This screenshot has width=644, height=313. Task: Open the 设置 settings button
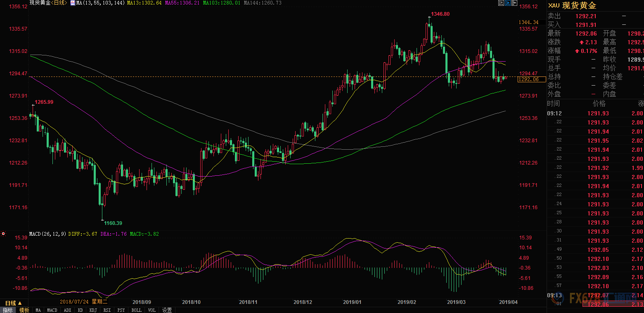click(167, 310)
